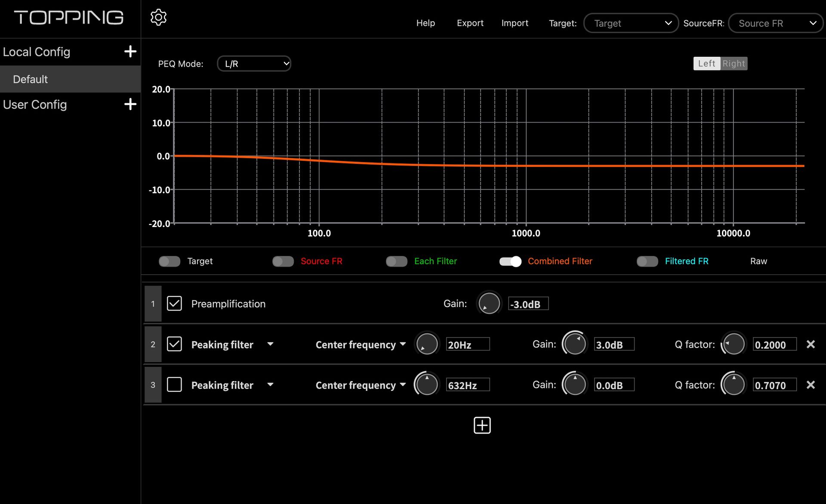Image resolution: width=826 pixels, height=504 pixels.
Task: Open the PEQ Mode L/R dropdown
Action: (x=254, y=64)
